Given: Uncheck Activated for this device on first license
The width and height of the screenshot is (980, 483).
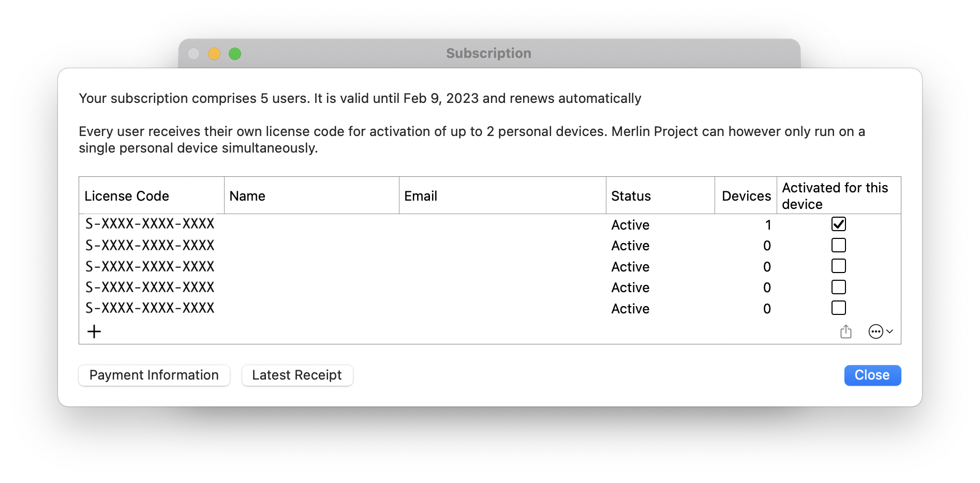Looking at the screenshot, I should pos(838,224).
